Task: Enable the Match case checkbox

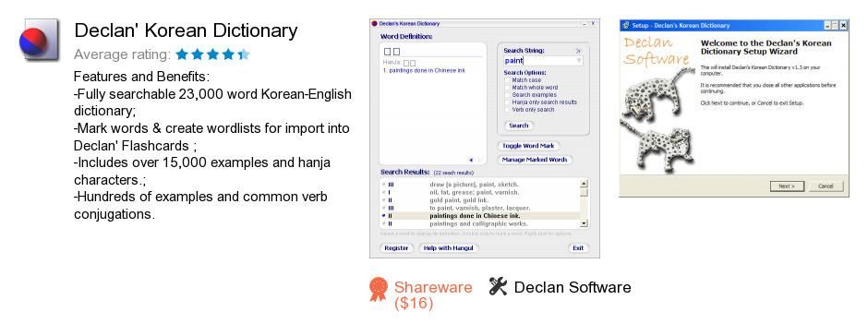Action: [507, 80]
